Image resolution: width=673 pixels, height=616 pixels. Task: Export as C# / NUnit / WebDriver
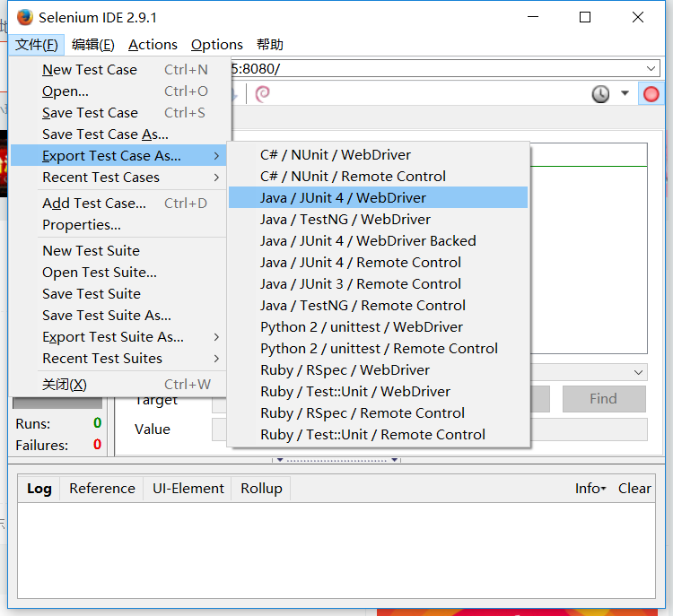click(378, 154)
